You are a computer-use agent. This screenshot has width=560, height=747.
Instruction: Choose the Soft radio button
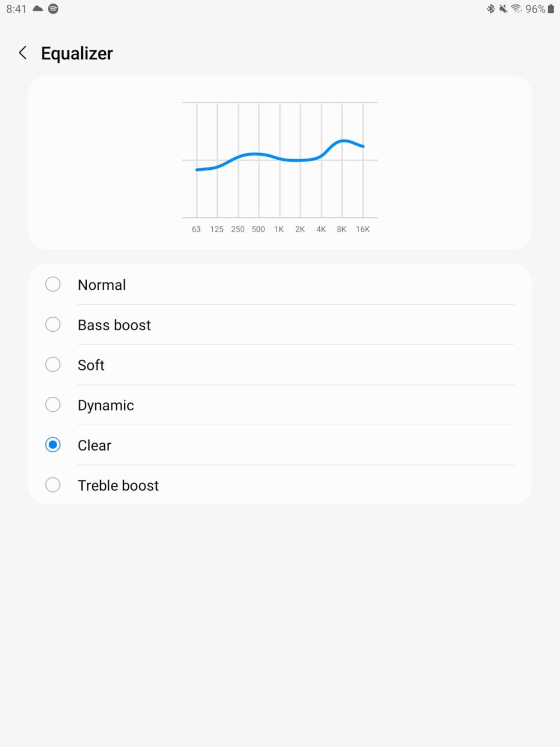(53, 365)
